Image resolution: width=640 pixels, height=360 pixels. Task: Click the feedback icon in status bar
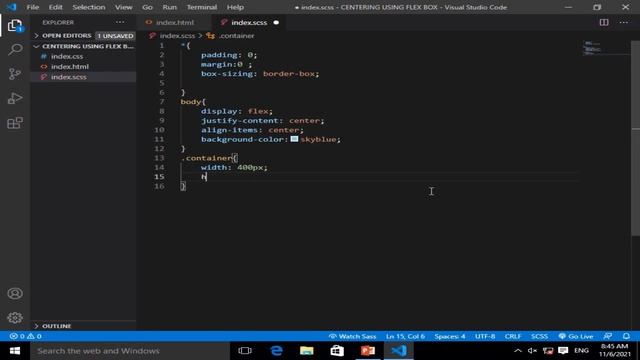[x=608, y=336]
